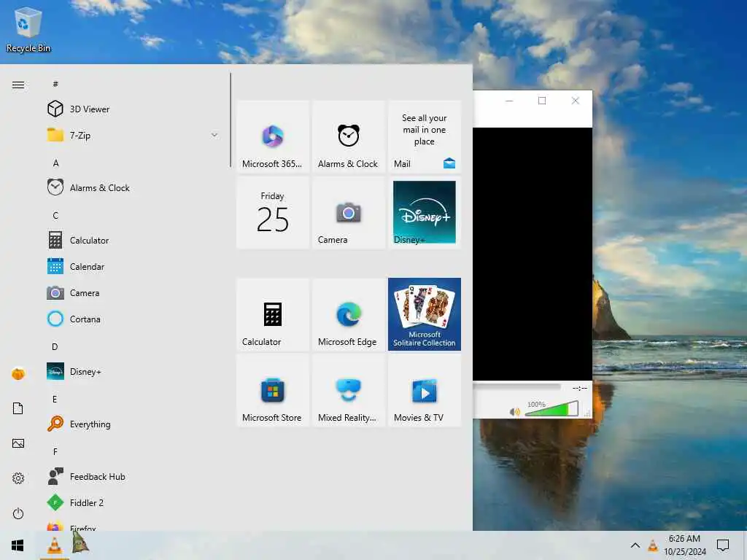This screenshot has width=747, height=560.
Task: Click the VLC elapsed time label
Action: [x=580, y=388]
